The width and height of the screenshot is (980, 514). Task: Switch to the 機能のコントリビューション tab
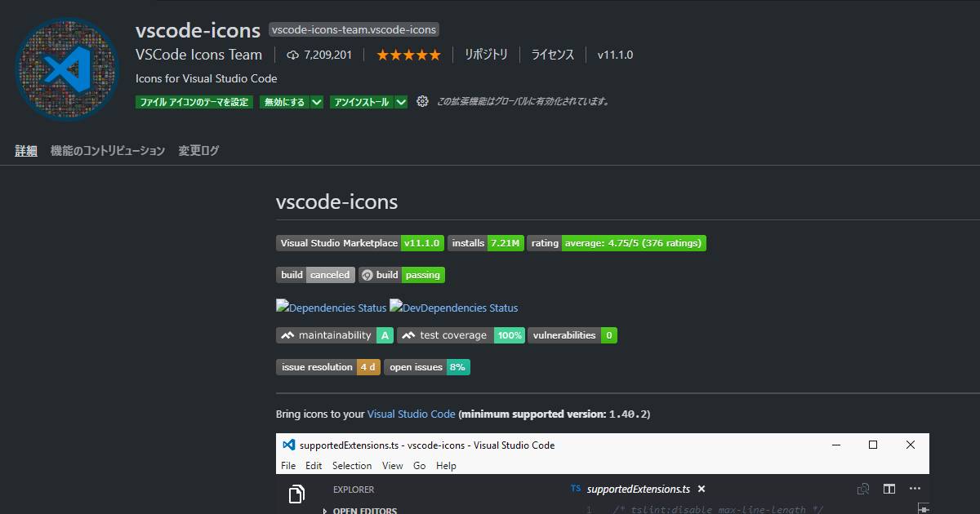pos(108,151)
